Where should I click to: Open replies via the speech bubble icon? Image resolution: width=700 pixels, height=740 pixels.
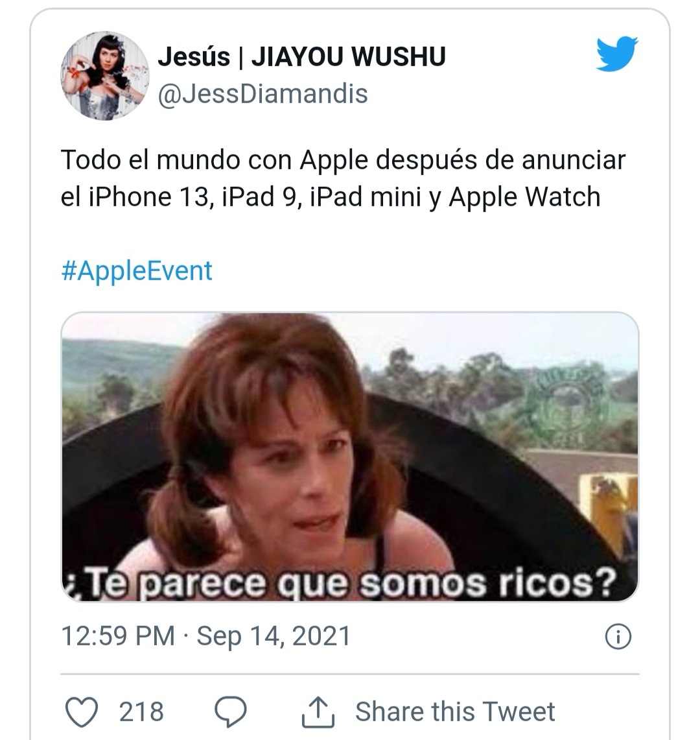231,711
